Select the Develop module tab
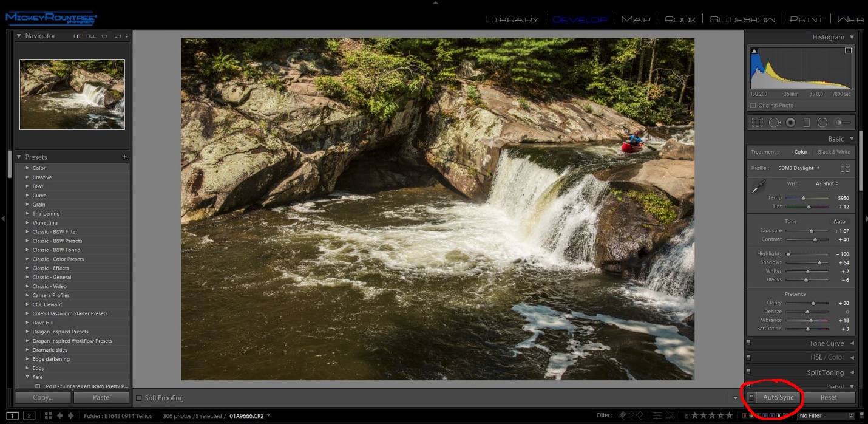The image size is (868, 424). (580, 19)
